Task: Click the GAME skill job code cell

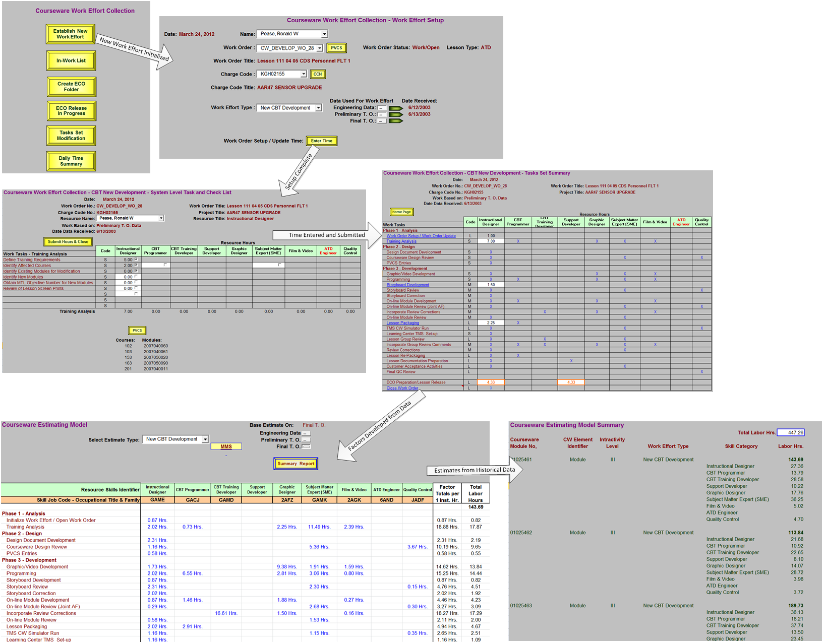Action: click(x=157, y=500)
